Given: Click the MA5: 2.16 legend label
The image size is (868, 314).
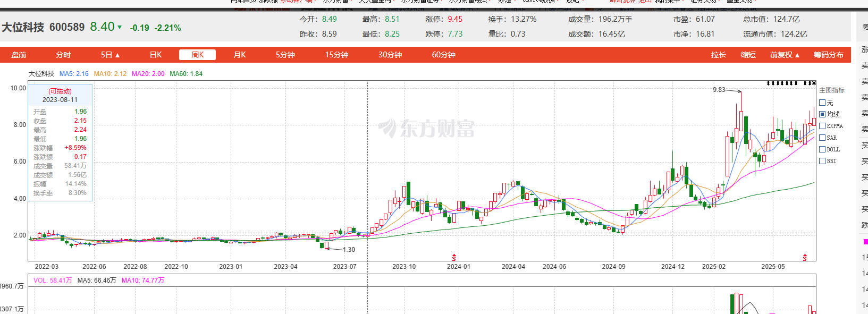Looking at the screenshot, I should (74, 74).
